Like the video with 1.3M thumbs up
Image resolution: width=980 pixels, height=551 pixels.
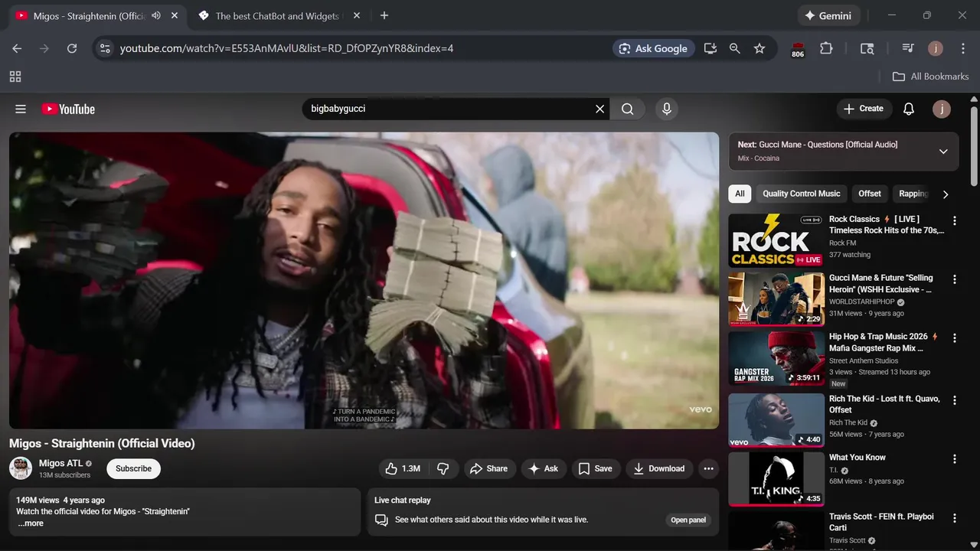[x=403, y=468]
